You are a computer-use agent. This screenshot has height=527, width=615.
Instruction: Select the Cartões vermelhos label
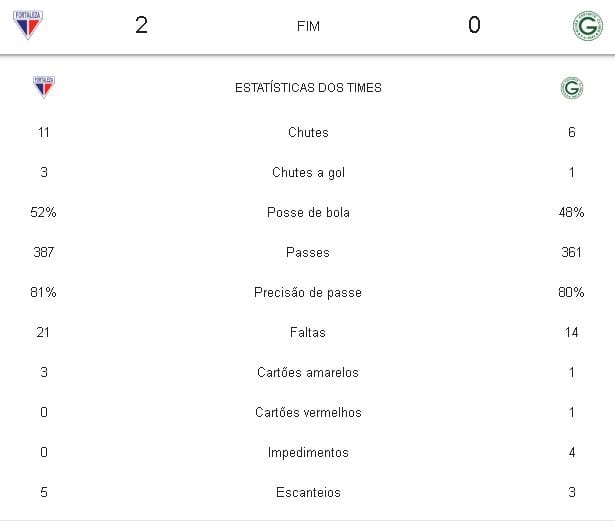coord(308,412)
